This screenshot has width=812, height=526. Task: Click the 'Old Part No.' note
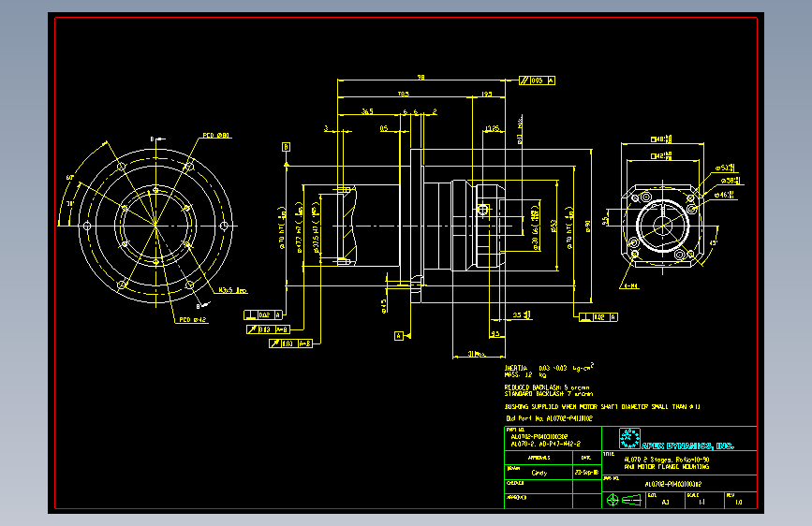pyautogui.click(x=549, y=418)
